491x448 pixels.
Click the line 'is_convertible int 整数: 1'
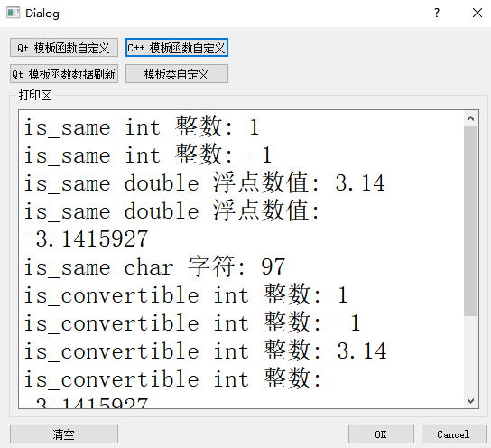pos(186,295)
